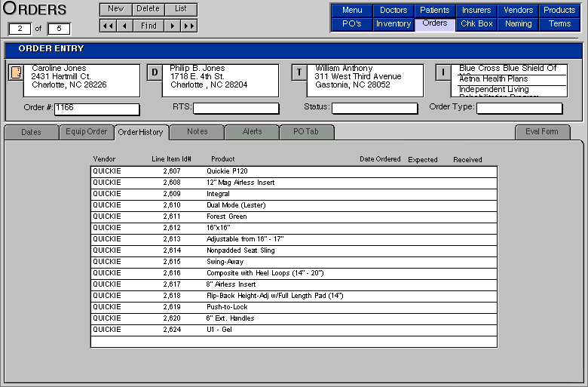The image size is (588, 387).
Task: Select the Swing-Away row
Action: [294, 262]
